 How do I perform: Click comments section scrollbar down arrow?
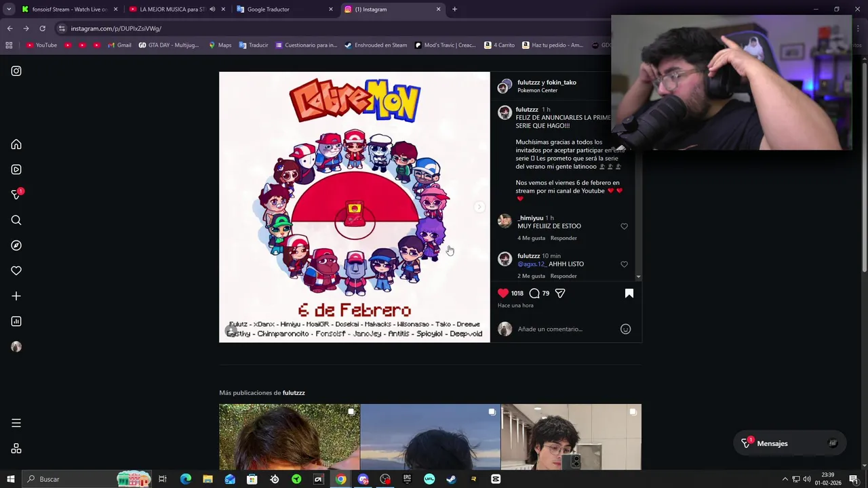point(638,277)
